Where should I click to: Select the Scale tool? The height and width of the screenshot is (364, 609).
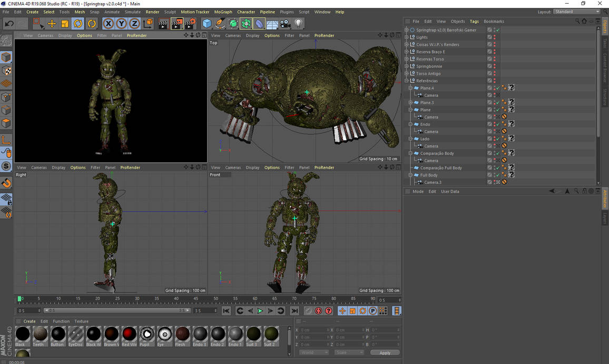tap(65, 24)
